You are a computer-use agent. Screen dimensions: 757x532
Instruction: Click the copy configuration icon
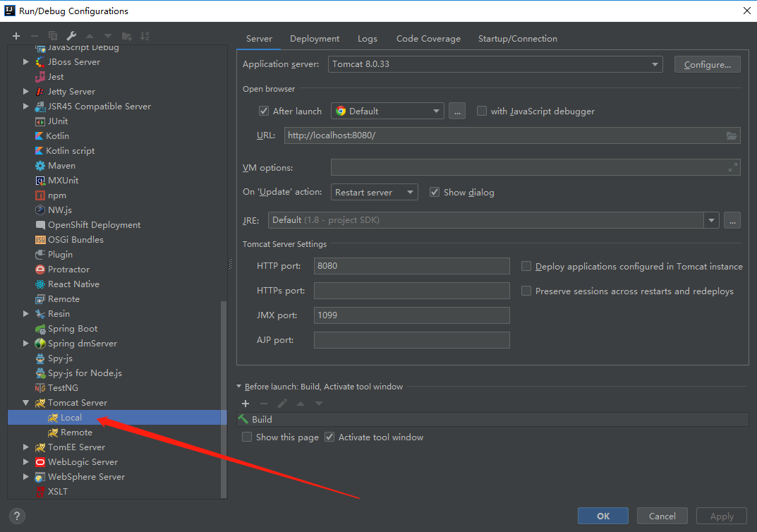coord(53,36)
